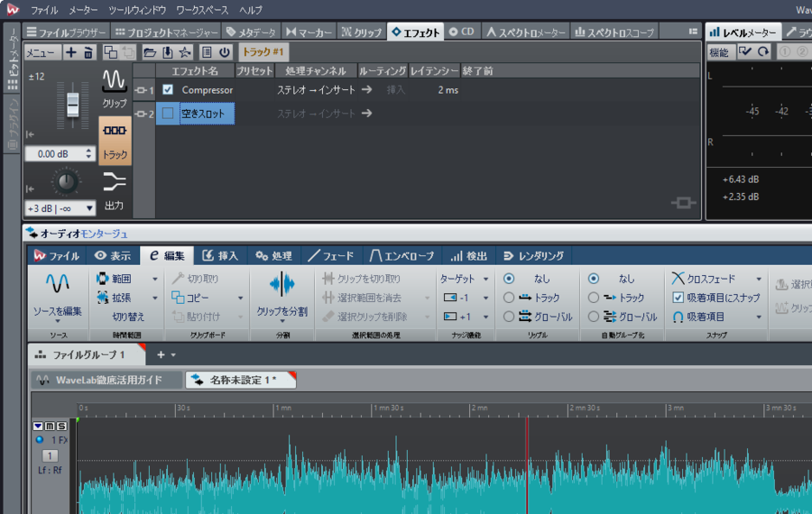The width and height of the screenshot is (812, 514).
Task: Click the 0.00 dB gain stepper arrows
Action: coord(88,153)
